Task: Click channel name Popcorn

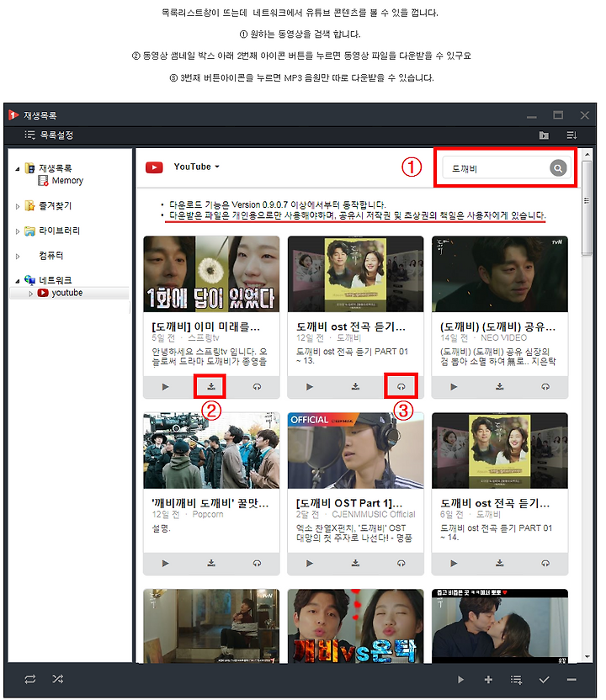Action: pos(208,514)
